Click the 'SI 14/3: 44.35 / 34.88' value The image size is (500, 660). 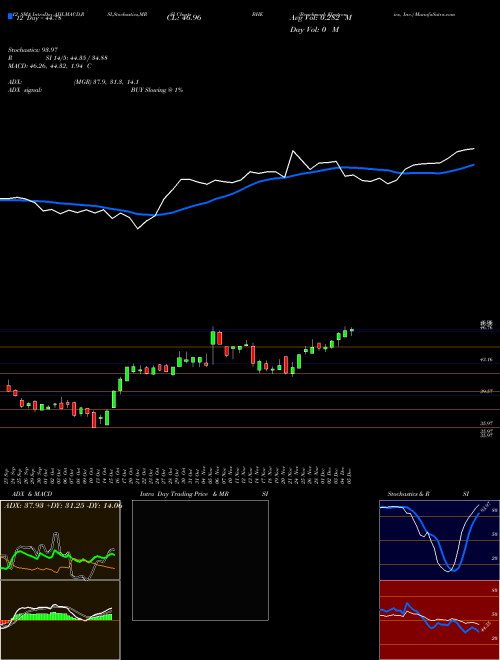(77, 58)
